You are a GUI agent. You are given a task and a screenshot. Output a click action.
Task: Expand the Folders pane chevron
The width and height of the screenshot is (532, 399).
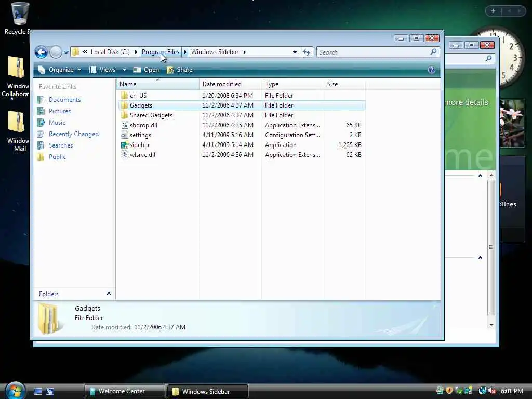click(x=109, y=294)
